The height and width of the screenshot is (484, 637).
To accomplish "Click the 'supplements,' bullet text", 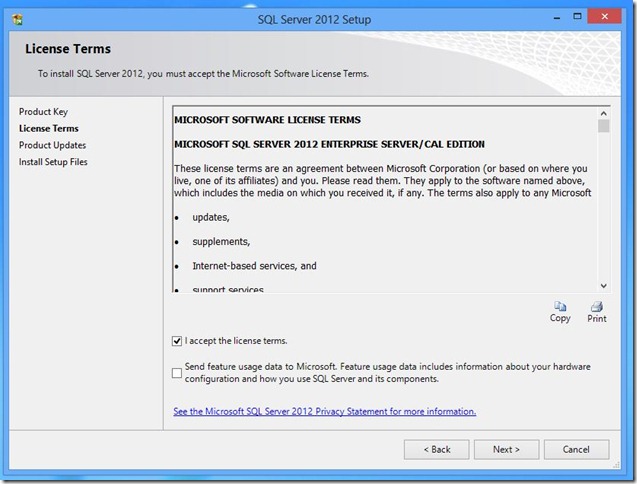I will (x=221, y=242).
